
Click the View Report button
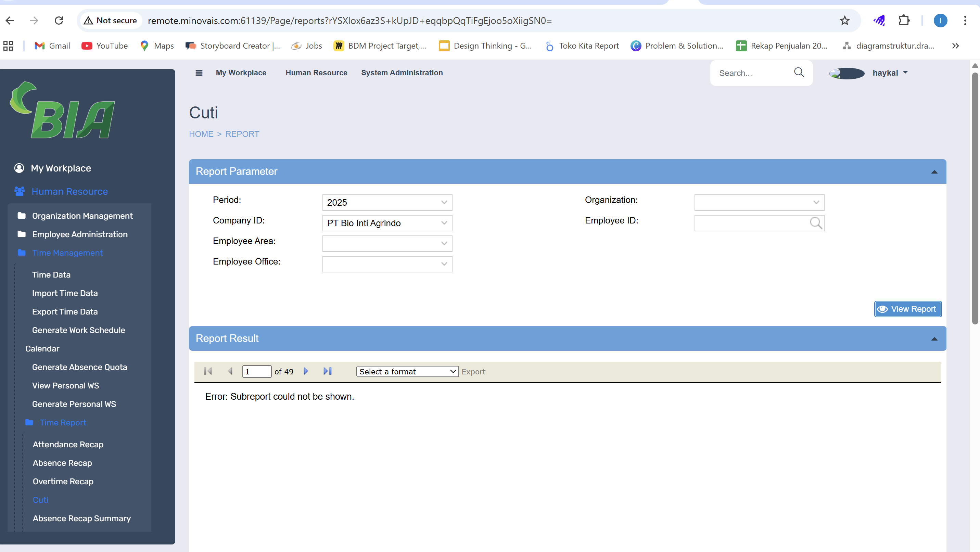tap(908, 309)
